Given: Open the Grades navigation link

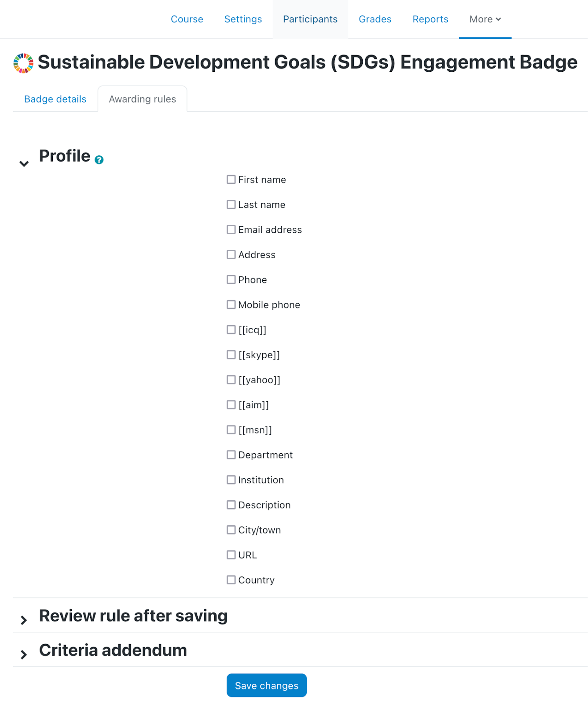Looking at the screenshot, I should point(375,19).
